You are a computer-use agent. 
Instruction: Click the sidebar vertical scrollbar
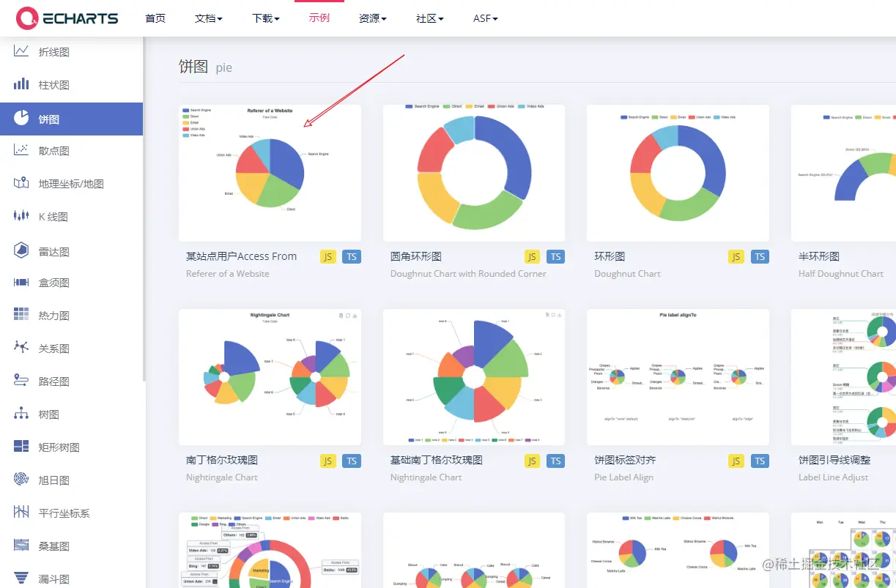(144, 209)
